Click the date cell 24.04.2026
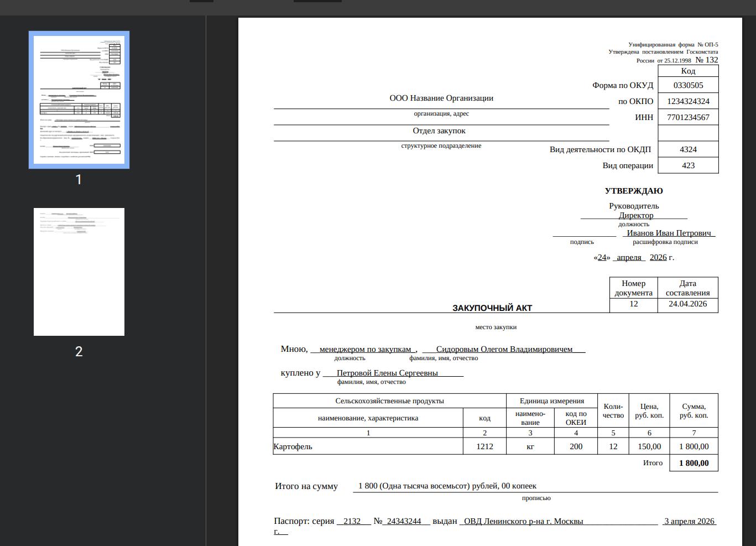Image resolution: width=756 pixels, height=546 pixels. [687, 304]
